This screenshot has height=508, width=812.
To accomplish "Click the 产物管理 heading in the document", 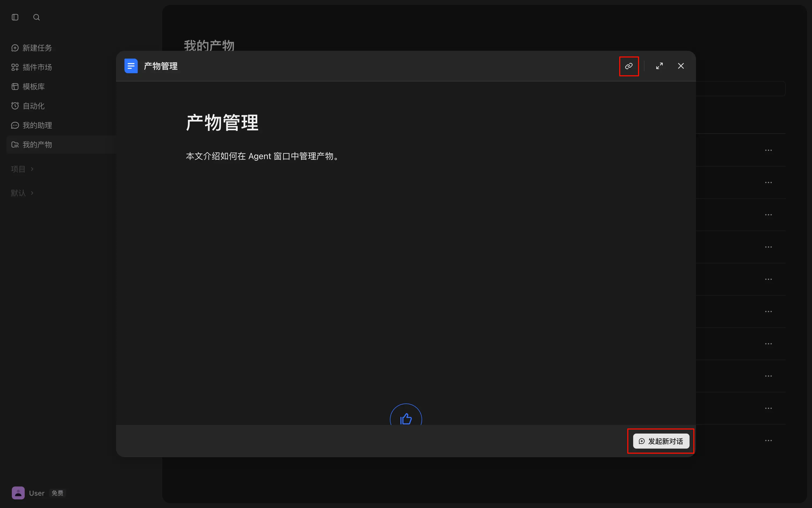I will click(222, 122).
